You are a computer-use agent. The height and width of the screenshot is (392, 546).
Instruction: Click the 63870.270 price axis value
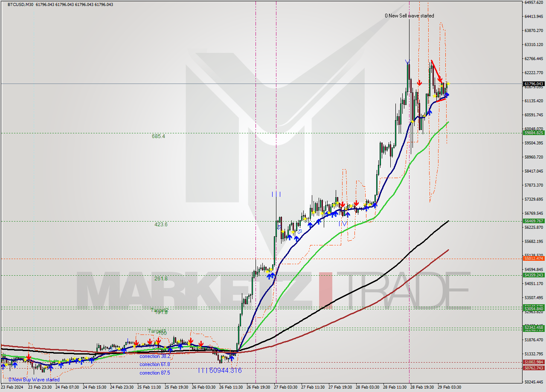click(x=534, y=31)
